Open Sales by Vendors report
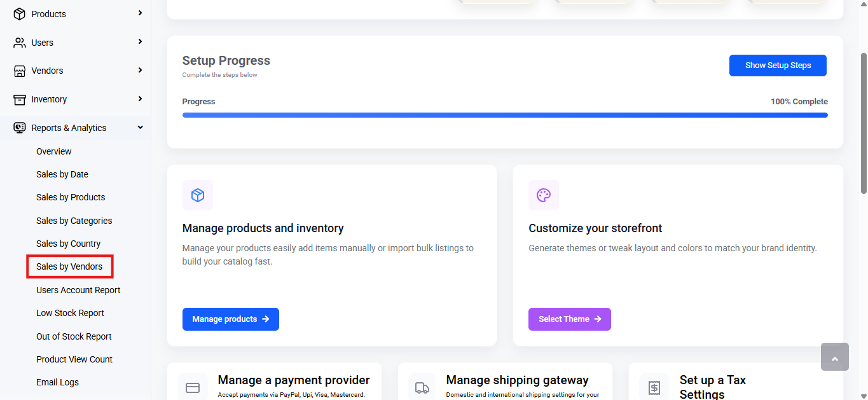The width and height of the screenshot is (868, 400). pos(69,266)
